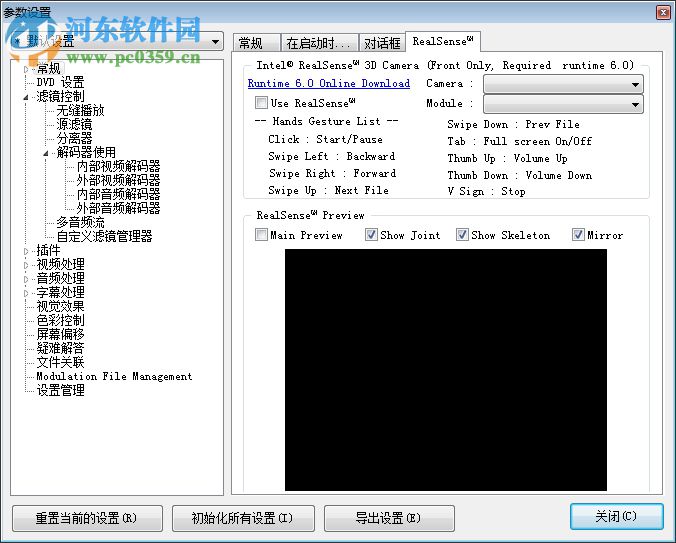Select 外部视频解码器 tree item
Viewport: 676px width, 543px height.
click(119, 180)
